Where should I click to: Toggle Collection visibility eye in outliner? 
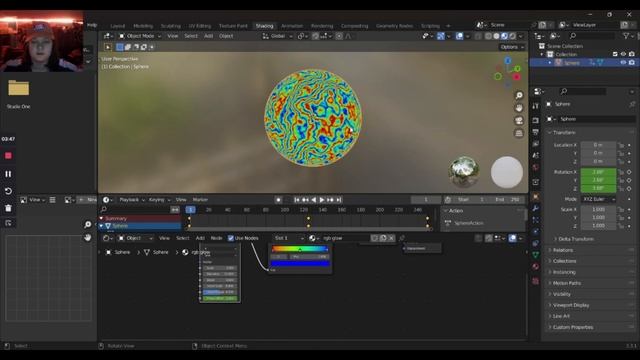(623, 54)
